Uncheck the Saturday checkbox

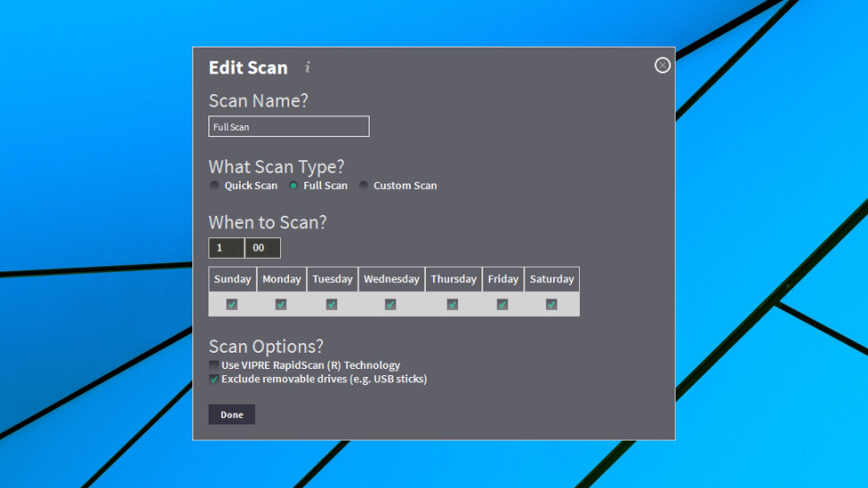[x=551, y=304]
